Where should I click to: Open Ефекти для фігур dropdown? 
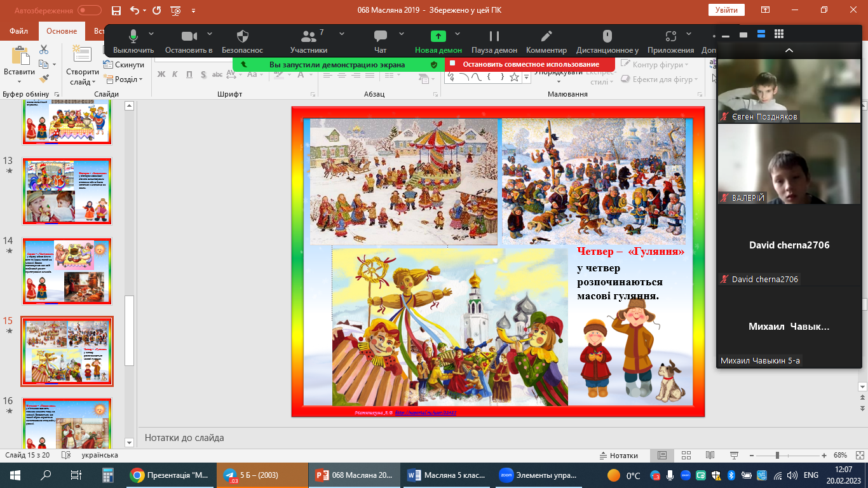pos(659,79)
